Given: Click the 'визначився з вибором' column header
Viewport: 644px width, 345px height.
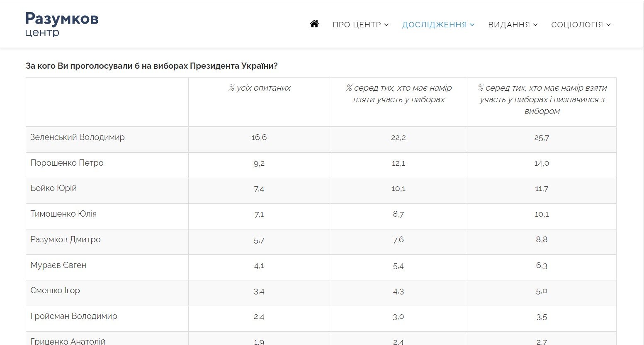Looking at the screenshot, I should pyautogui.click(x=542, y=99).
